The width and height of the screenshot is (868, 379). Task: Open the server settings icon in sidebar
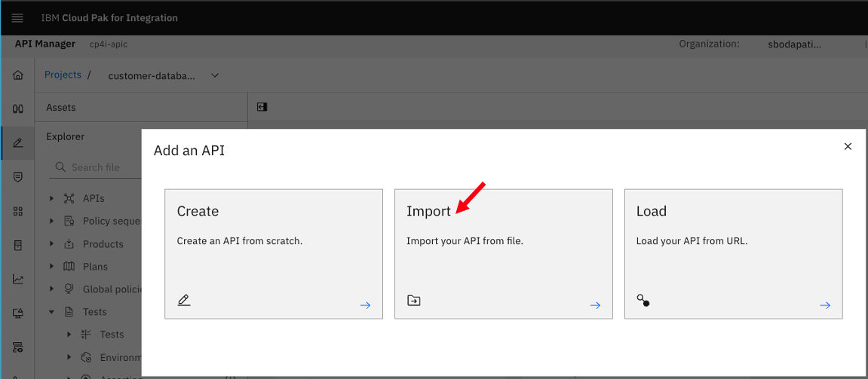tap(17, 347)
